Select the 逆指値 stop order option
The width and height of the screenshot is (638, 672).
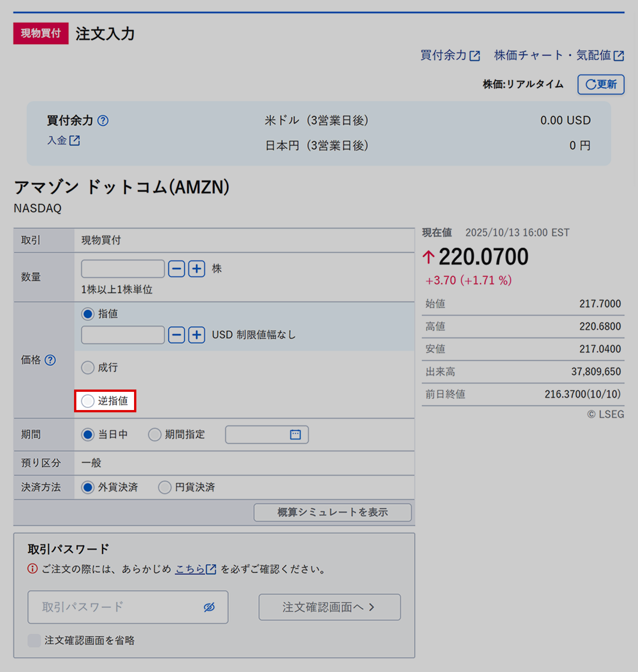[88, 401]
